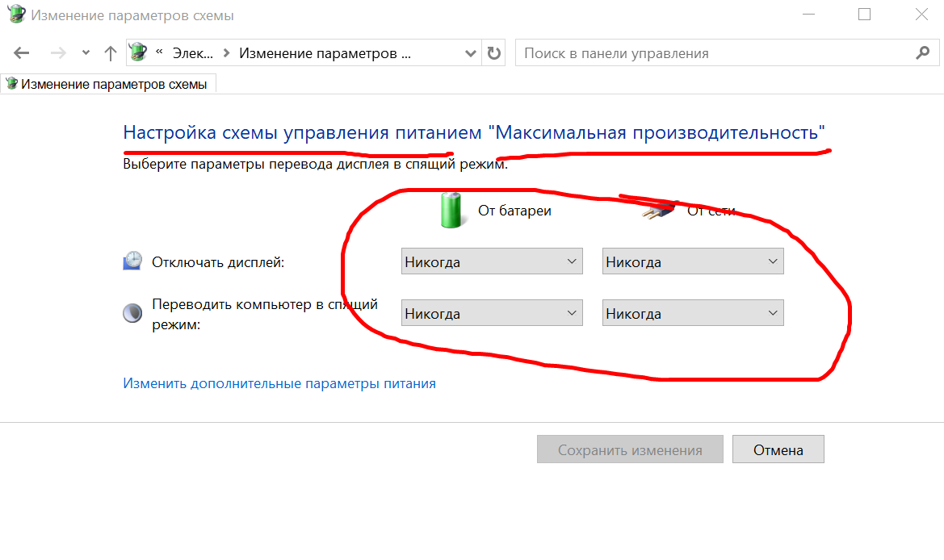The image size is (944, 560).
Task: Click the search magnifier icon
Action: pyautogui.click(x=922, y=52)
